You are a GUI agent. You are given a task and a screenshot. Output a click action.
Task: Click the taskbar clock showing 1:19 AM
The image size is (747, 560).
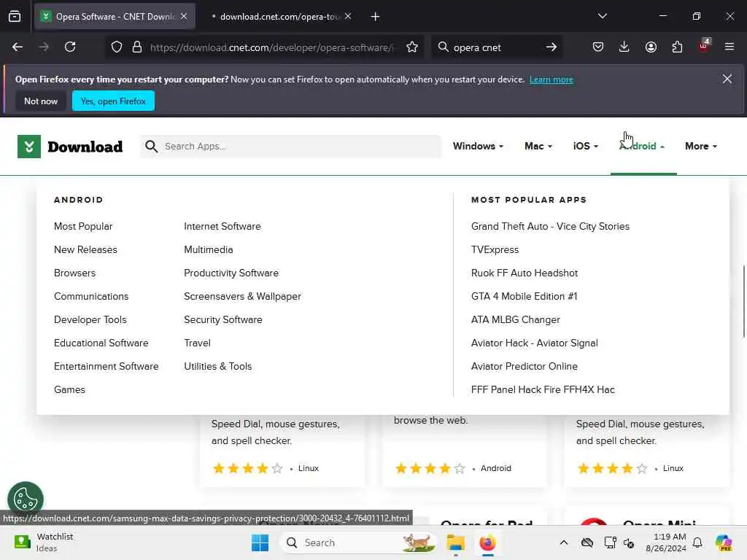click(x=666, y=542)
